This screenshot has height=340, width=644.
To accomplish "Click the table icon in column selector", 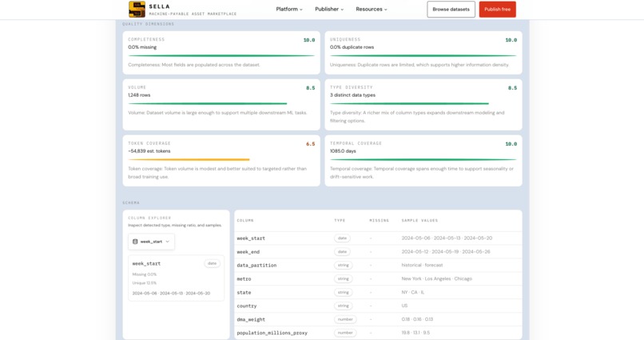I will pyautogui.click(x=135, y=242).
